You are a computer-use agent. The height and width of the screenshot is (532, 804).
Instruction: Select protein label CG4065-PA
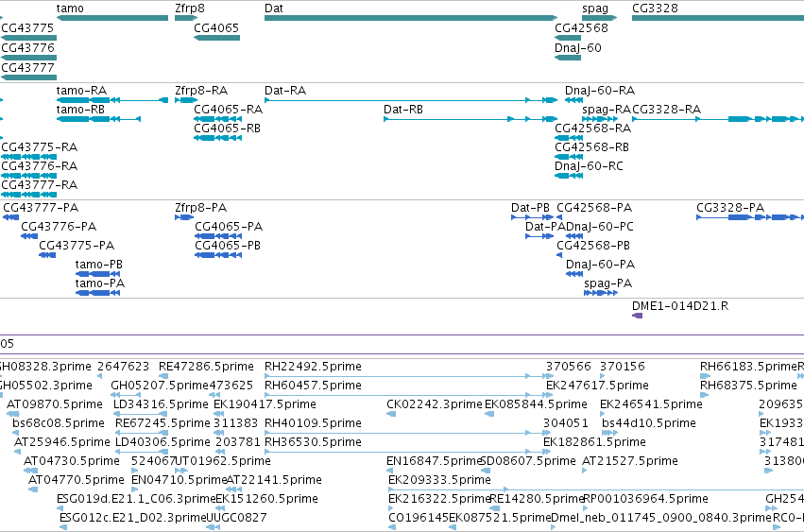click(x=229, y=227)
